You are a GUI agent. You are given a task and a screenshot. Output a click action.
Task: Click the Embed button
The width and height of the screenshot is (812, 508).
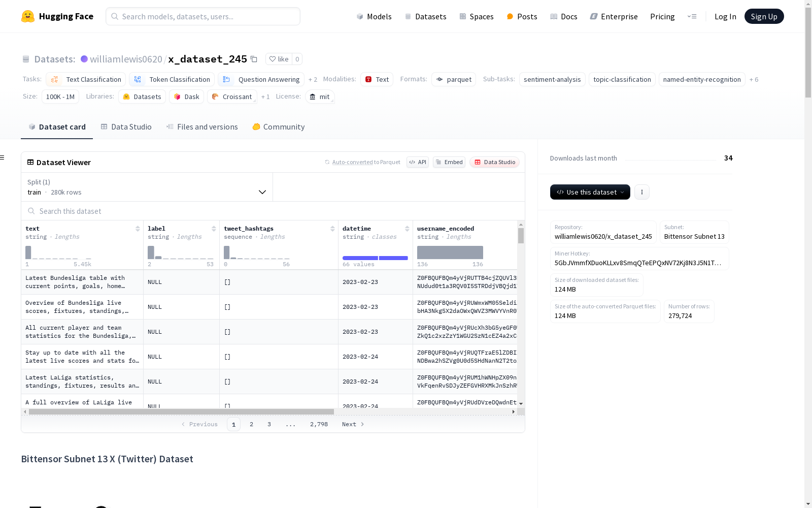point(449,162)
